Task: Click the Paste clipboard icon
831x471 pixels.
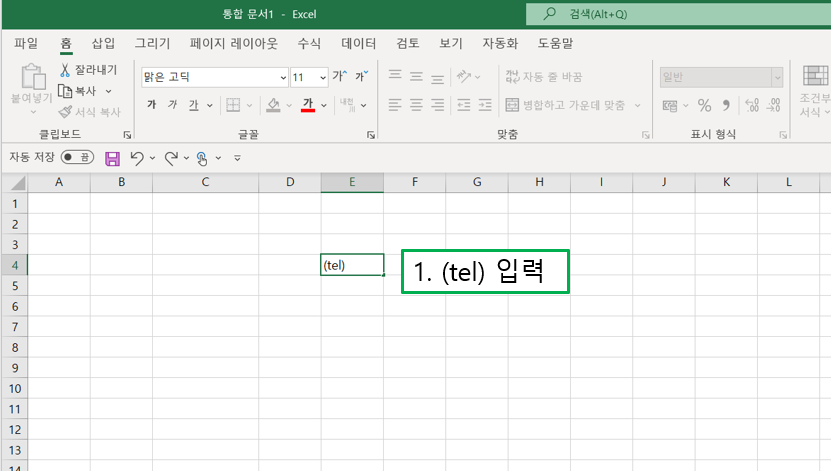Action: [33, 77]
